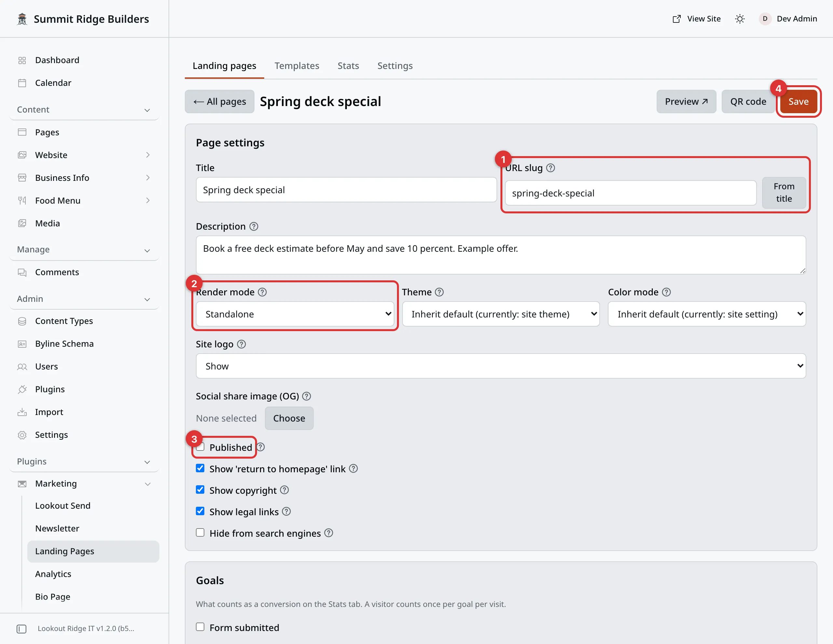
Task: Click the Description help icon
Action: (253, 226)
